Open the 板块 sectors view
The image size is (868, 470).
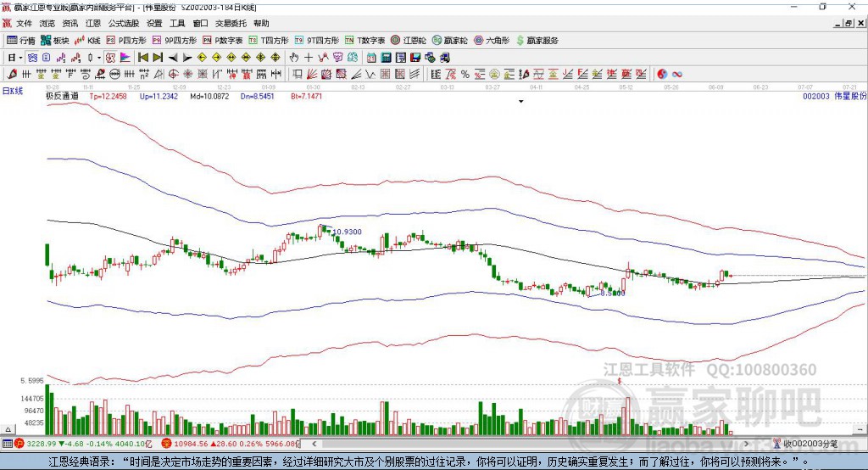pos(55,41)
